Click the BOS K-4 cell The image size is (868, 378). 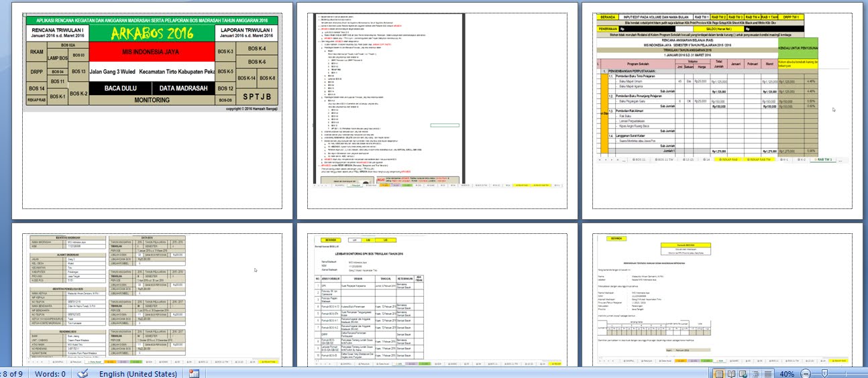pos(257,48)
